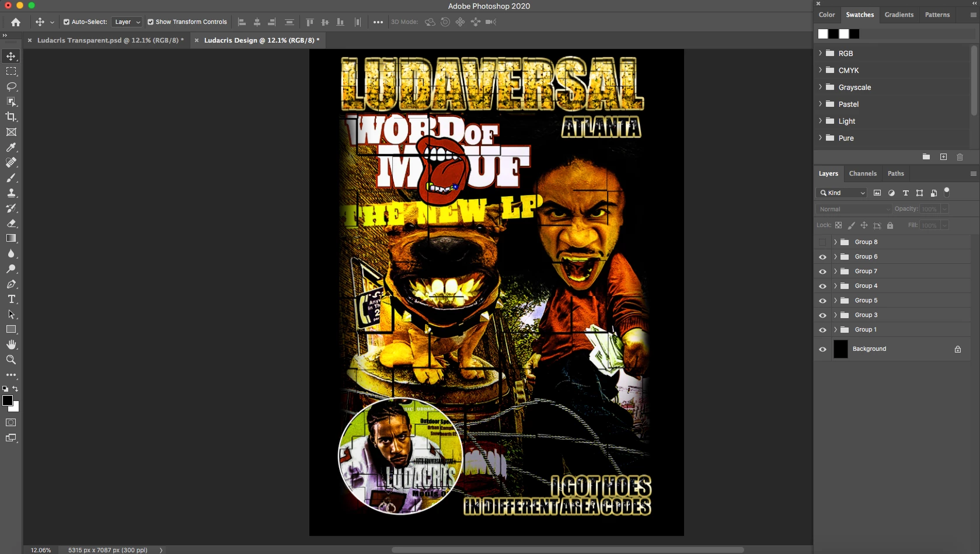The height and width of the screenshot is (554, 980).
Task: Open align and distribute more options
Action: (378, 22)
